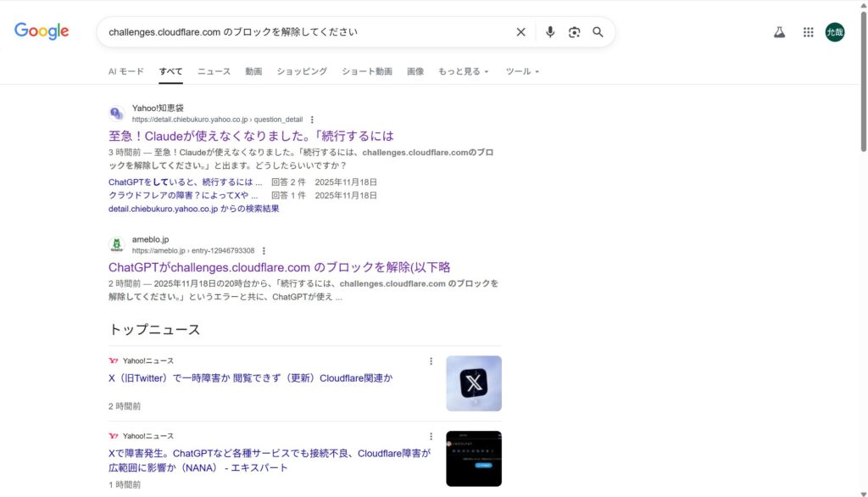868x497 pixels.
Task: Click the X logo news thumbnail
Action: (473, 383)
